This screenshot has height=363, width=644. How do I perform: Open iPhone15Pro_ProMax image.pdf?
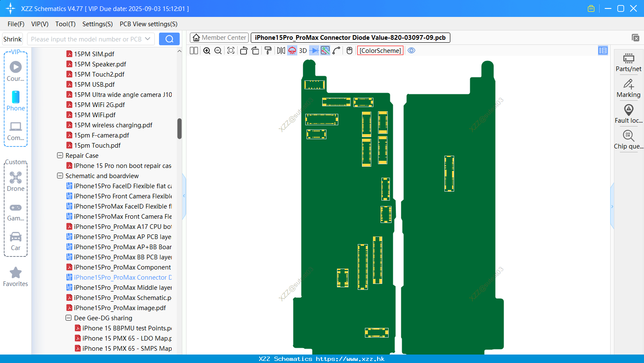pyautogui.click(x=120, y=308)
